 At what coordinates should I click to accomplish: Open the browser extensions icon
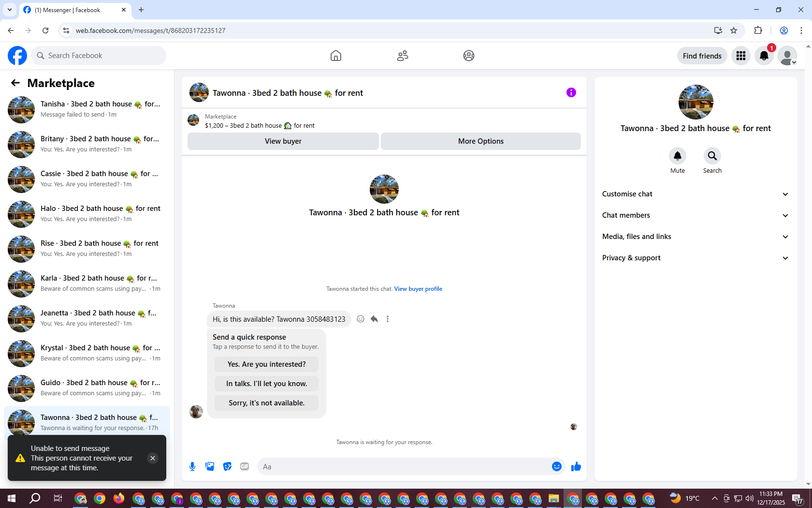[758, 30]
